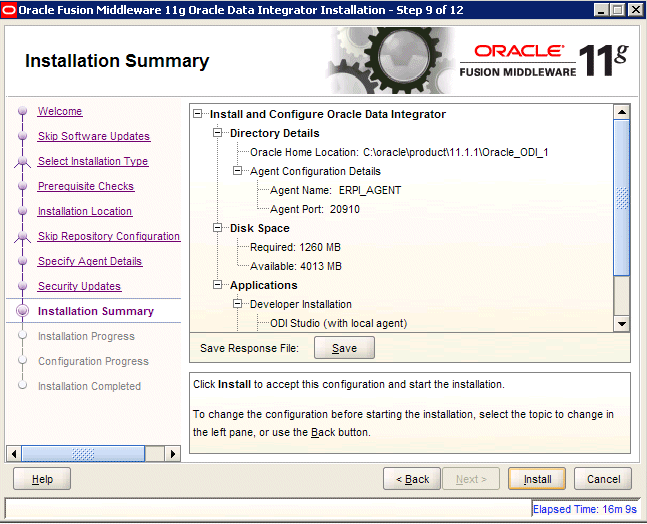Click Oracle icon in title bar
This screenshot has width=647, height=524.
(x=9, y=10)
